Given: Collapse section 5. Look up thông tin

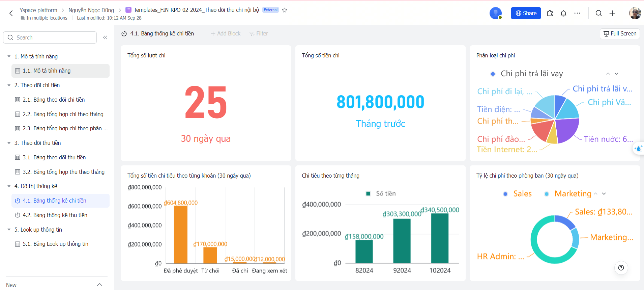Looking at the screenshot, I should pyautogui.click(x=9, y=230).
